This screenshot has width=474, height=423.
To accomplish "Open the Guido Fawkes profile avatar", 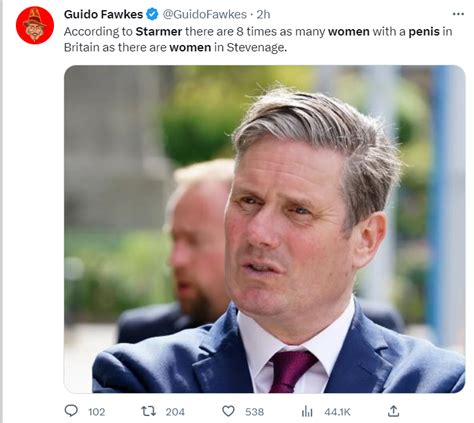I will (x=35, y=25).
